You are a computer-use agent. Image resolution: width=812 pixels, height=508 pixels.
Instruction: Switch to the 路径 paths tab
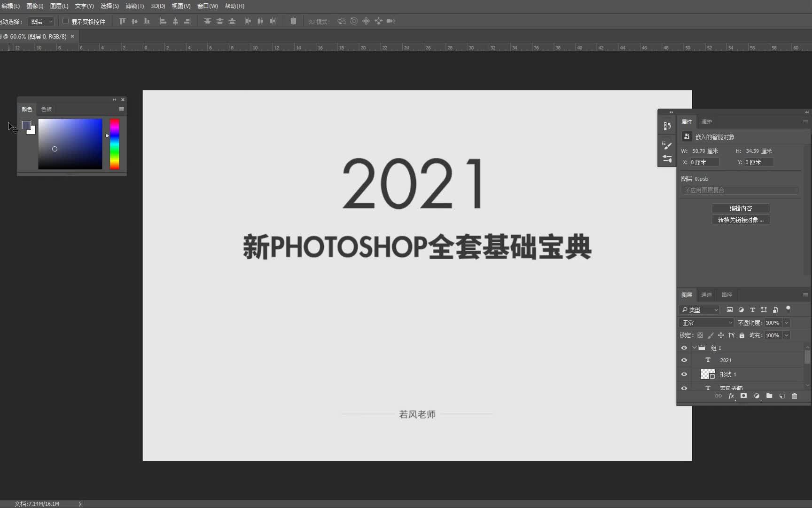(x=727, y=295)
